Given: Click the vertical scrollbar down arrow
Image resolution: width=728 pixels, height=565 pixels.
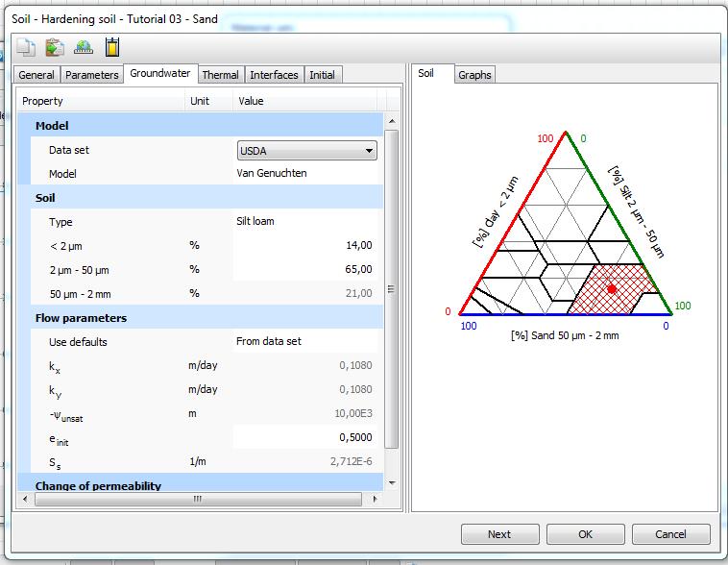Looking at the screenshot, I should pyautogui.click(x=392, y=482).
